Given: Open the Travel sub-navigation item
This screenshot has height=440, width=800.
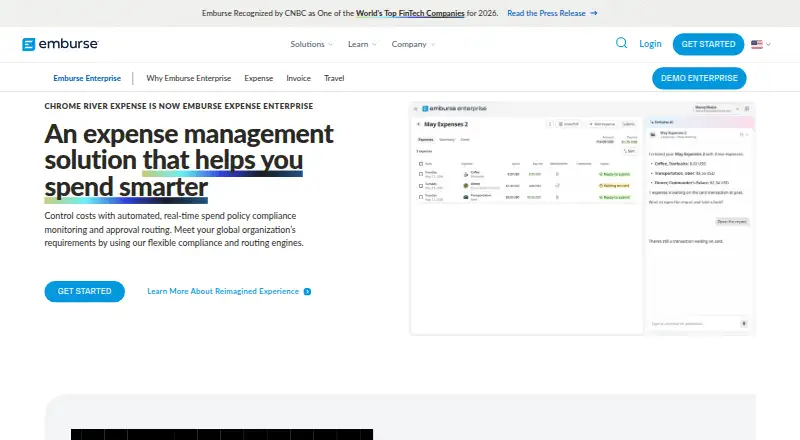Looking at the screenshot, I should [x=334, y=78].
